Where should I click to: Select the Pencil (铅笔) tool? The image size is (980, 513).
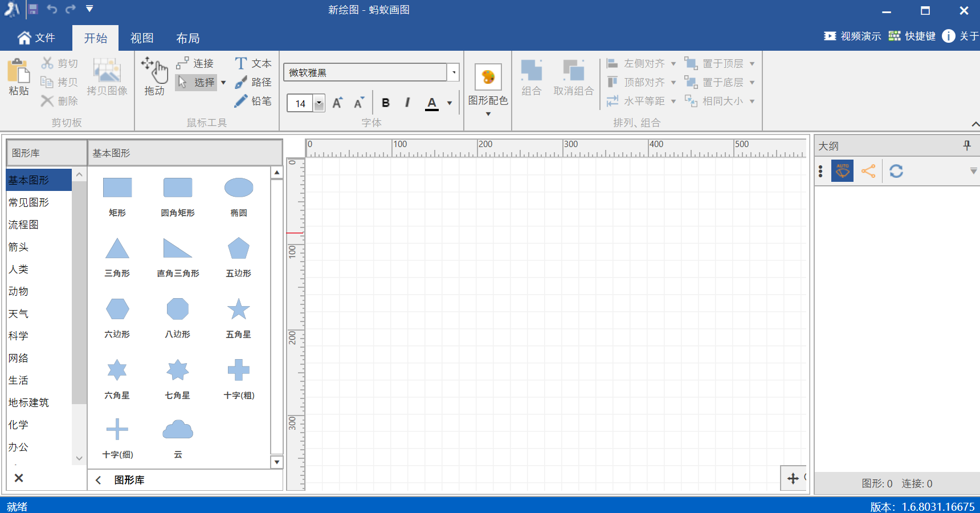(x=254, y=101)
